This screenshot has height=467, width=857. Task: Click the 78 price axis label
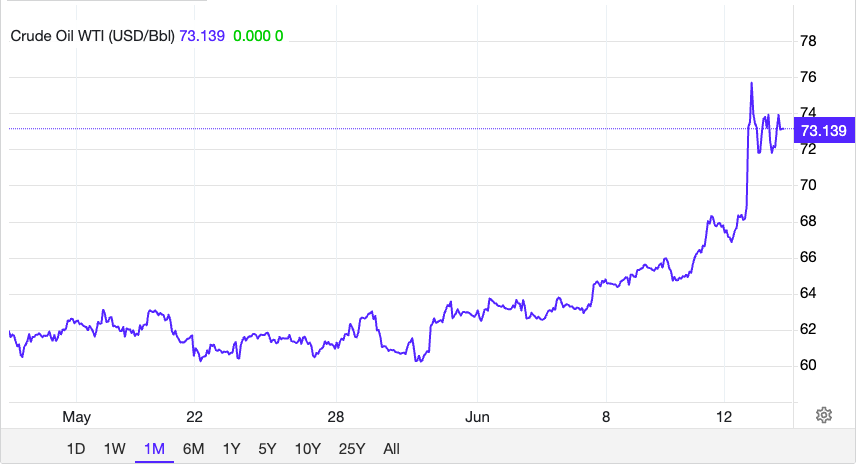pyautogui.click(x=808, y=42)
